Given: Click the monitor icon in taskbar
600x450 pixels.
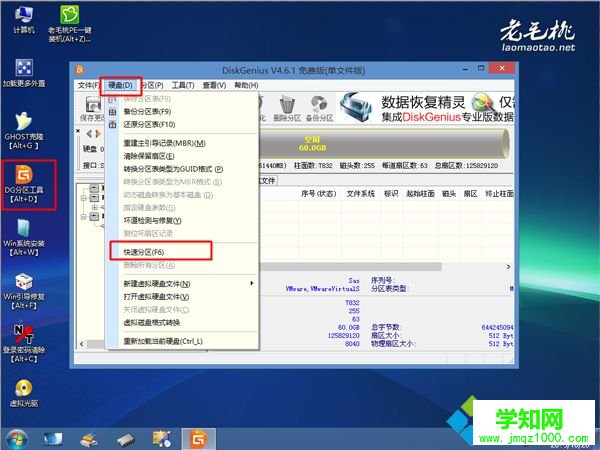Looking at the screenshot, I should [x=53, y=439].
